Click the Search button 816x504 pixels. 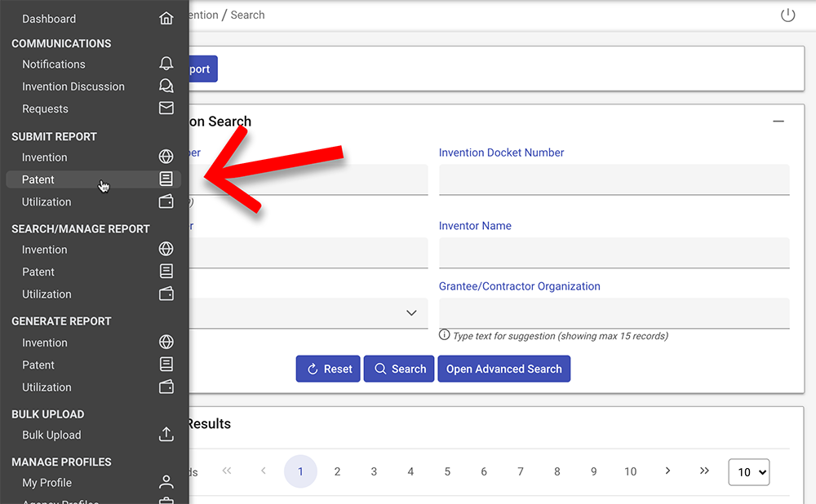(400, 369)
